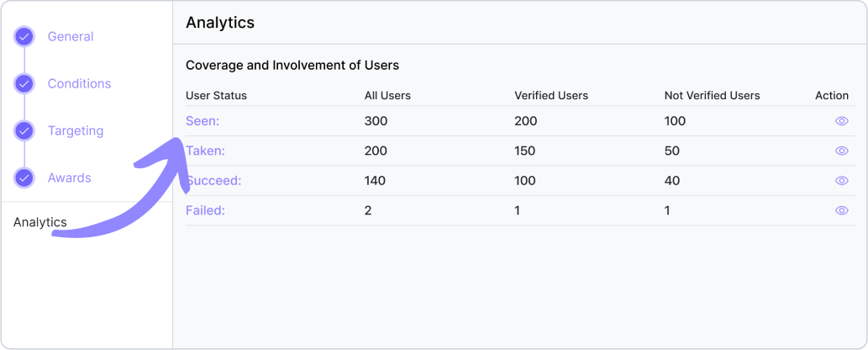Click the All Users column header
The image size is (868, 350).
[x=387, y=96]
